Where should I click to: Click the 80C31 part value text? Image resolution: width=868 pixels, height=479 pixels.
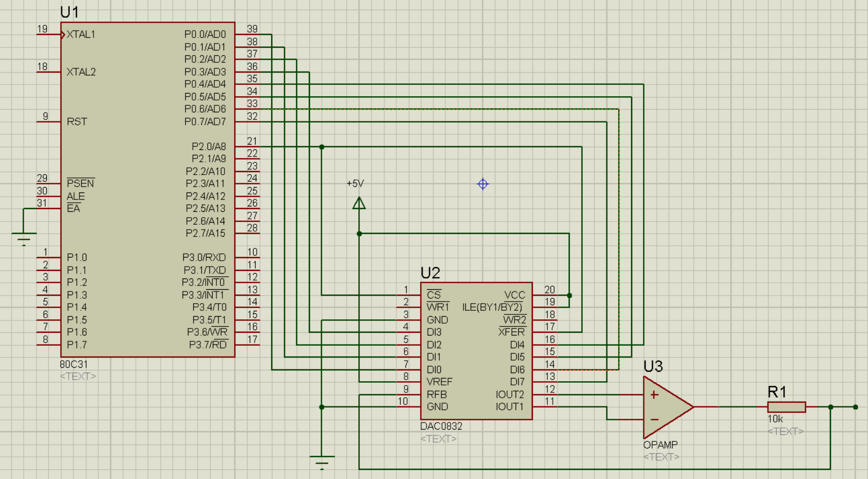point(74,364)
